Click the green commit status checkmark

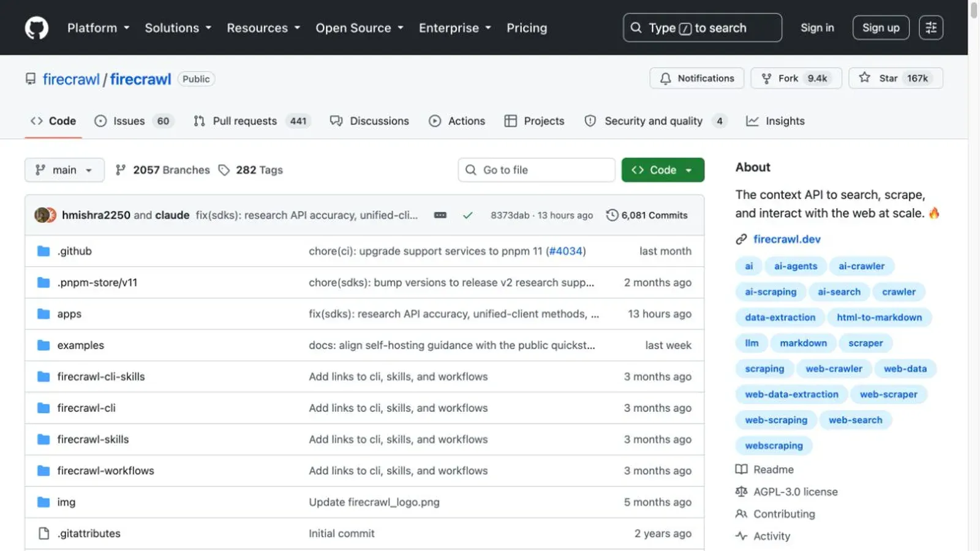(x=468, y=215)
